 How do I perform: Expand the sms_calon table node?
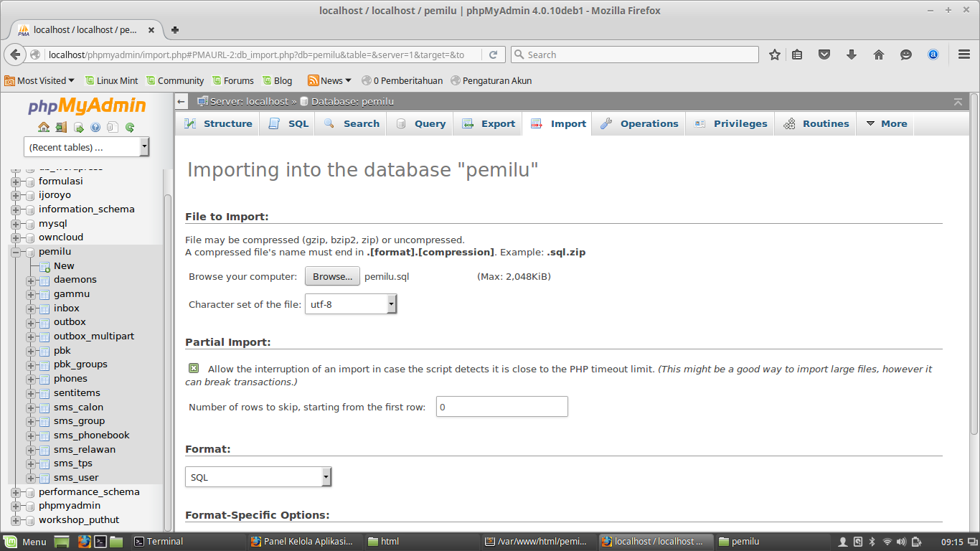30,408
